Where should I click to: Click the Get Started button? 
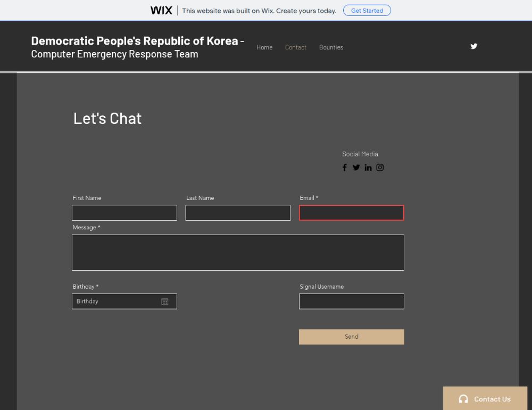coord(367,11)
